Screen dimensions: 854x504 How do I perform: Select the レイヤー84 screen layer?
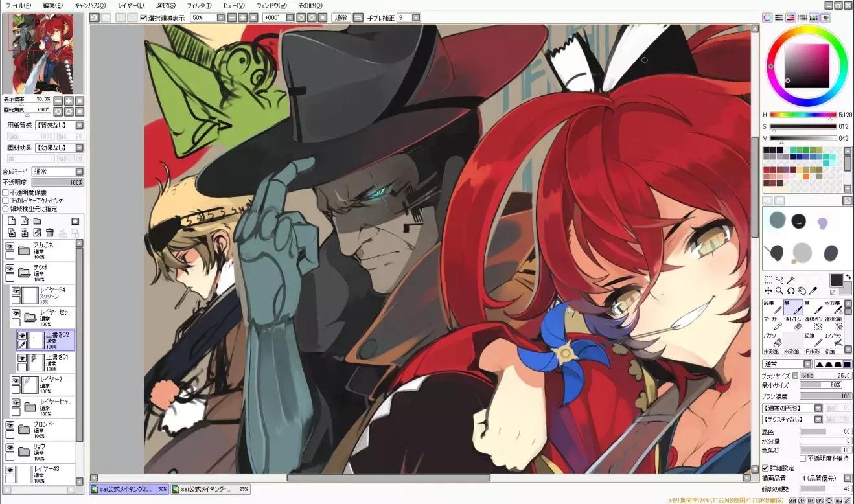click(43, 295)
